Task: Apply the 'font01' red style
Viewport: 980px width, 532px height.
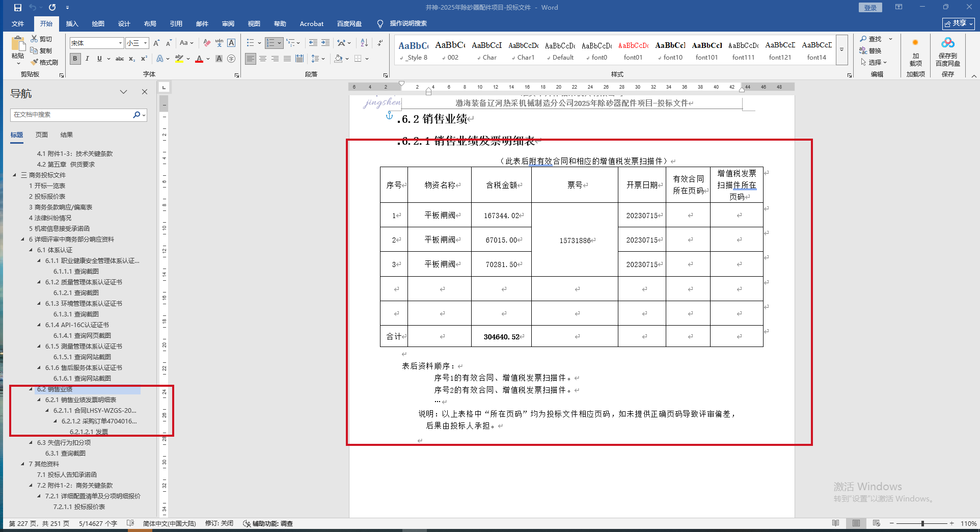Action: tap(633, 50)
